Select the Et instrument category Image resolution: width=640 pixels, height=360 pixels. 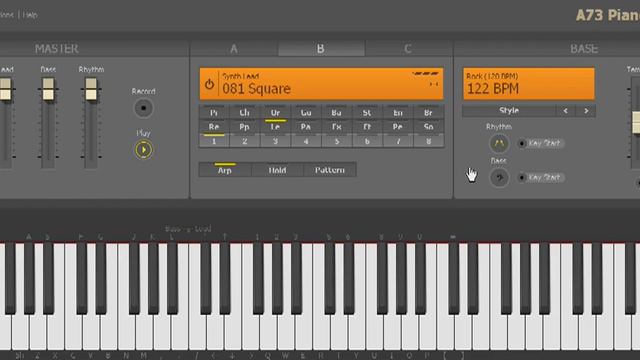[x=367, y=127]
